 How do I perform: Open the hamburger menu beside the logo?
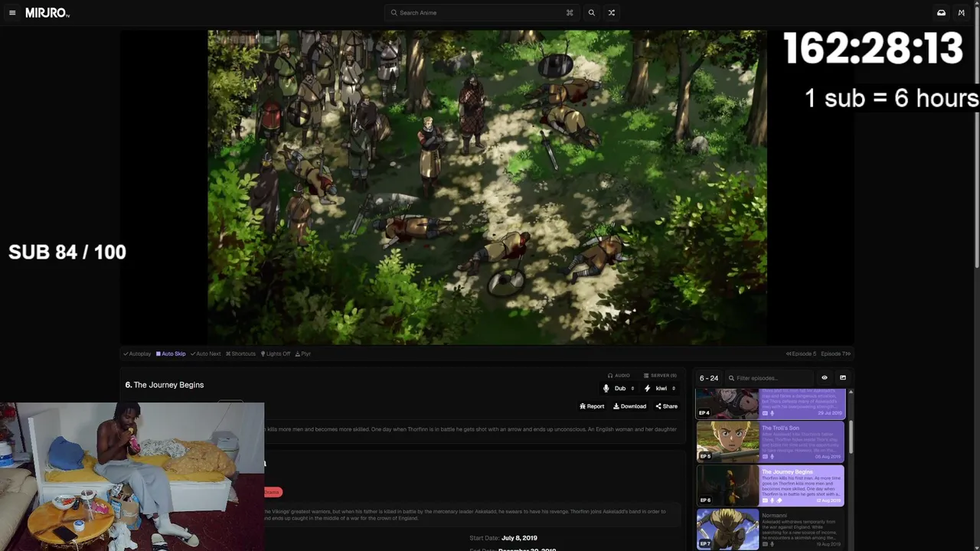(x=12, y=13)
